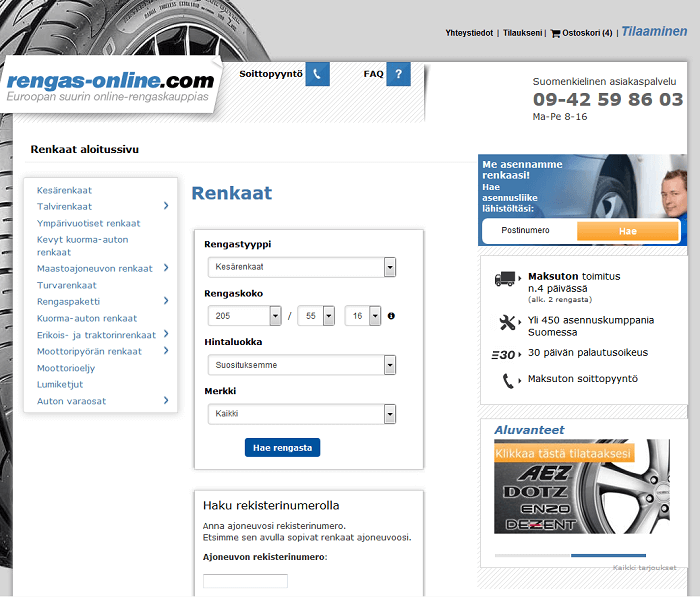Image resolution: width=700 pixels, height=597 pixels.
Task: Expand the Auton varaosat arrow
Action: (x=166, y=400)
